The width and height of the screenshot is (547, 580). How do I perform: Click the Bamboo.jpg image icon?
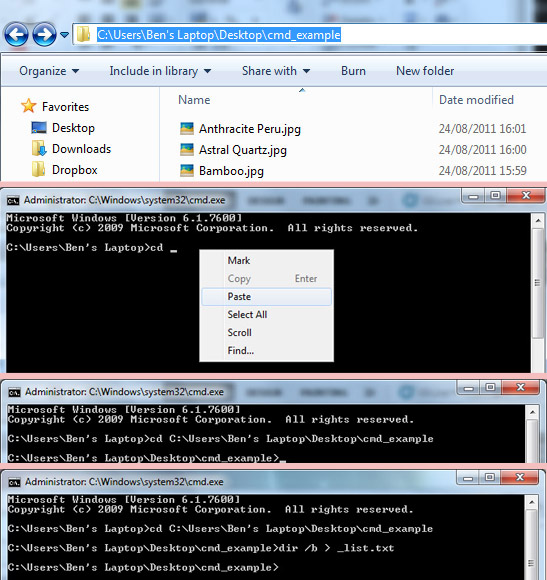pos(187,171)
